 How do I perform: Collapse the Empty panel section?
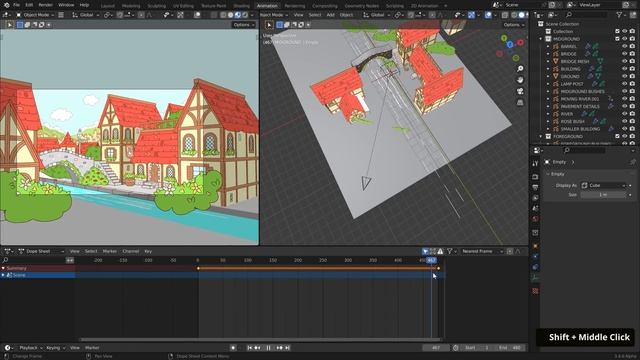pos(548,174)
